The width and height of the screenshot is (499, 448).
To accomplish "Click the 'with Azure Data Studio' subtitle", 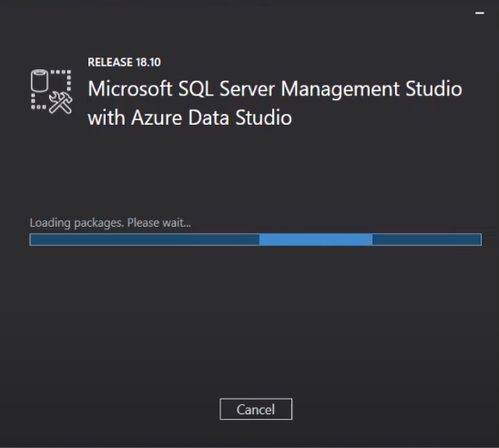I will (x=189, y=117).
